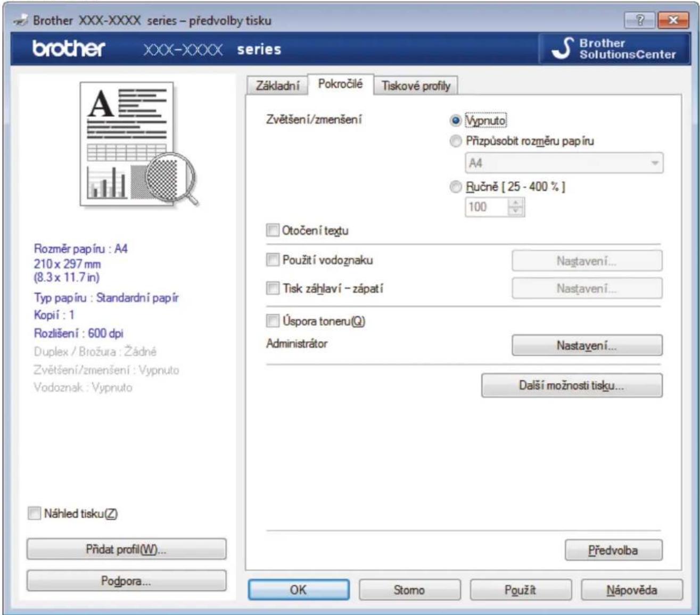
Task: Open Administrátor Nastavení button
Action: [x=587, y=346]
